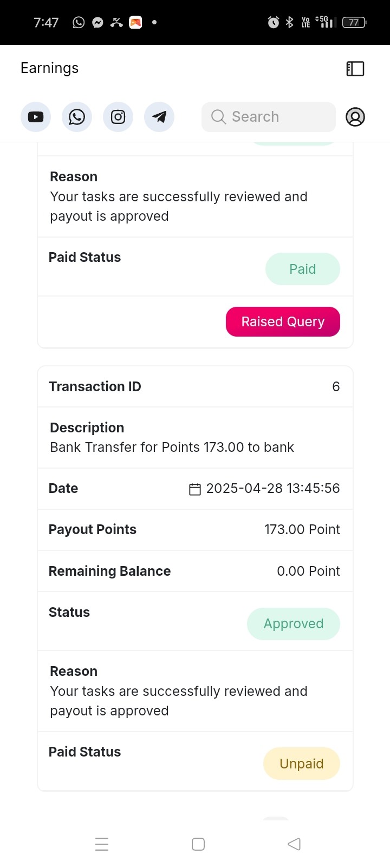Open the Android recent apps menu button
Viewport: 390px width, 868px height.
point(102,844)
